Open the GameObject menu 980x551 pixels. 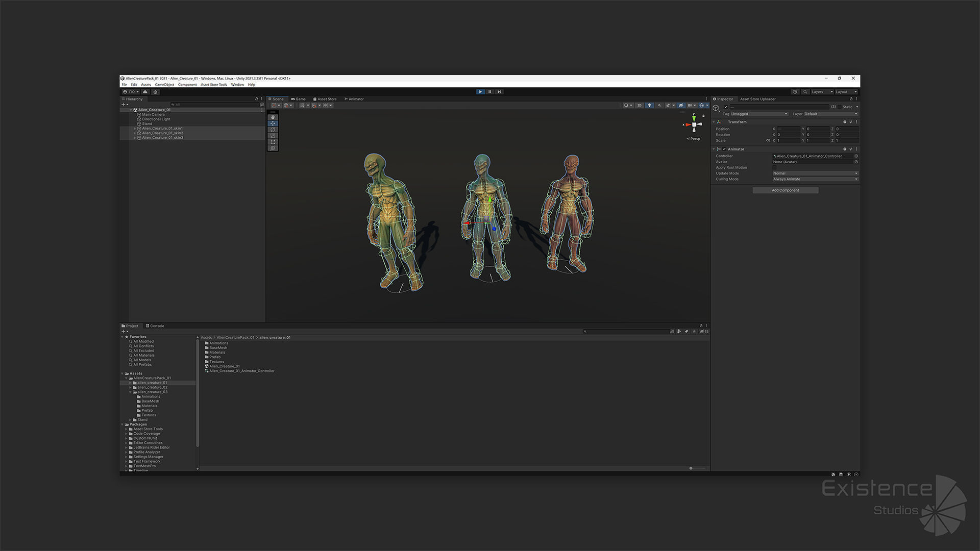tap(164, 85)
